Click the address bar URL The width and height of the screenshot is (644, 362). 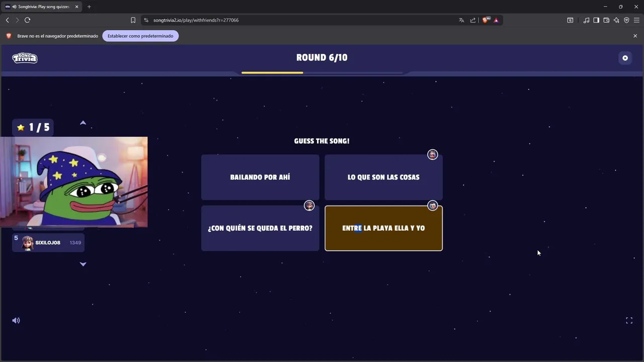(x=196, y=20)
